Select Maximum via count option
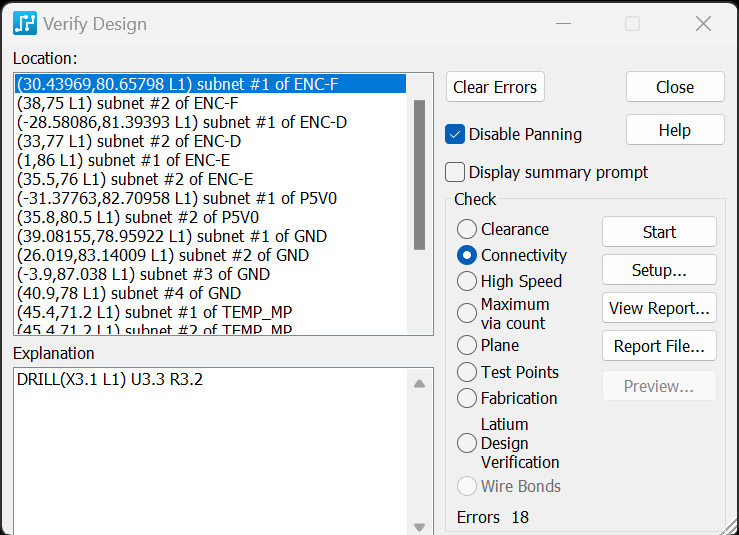This screenshot has height=535, width=739. pyautogui.click(x=467, y=313)
